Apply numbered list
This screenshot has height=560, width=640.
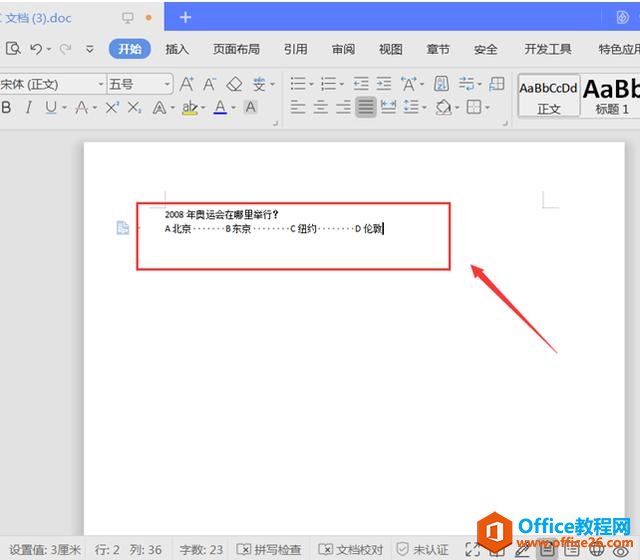pyautogui.click(x=328, y=84)
